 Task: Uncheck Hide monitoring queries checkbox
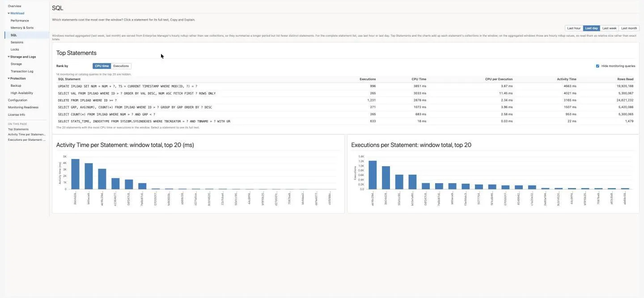point(597,66)
